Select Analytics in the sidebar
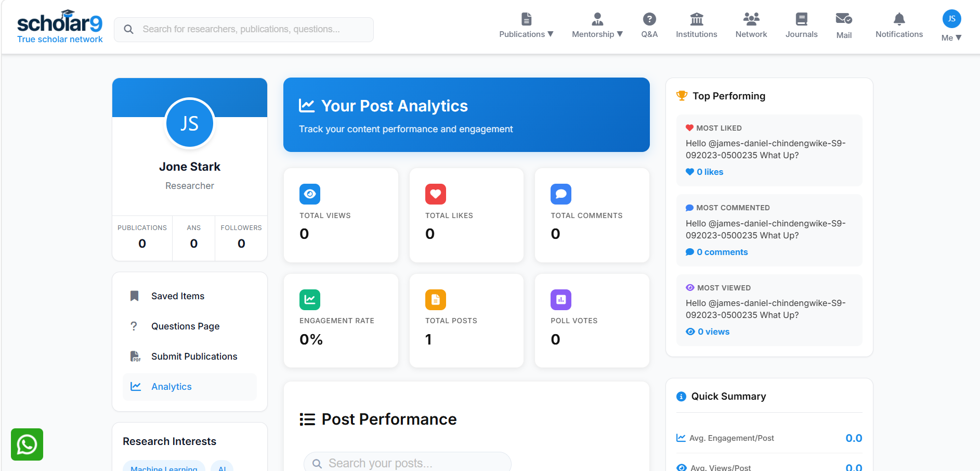This screenshot has width=980, height=471. pyautogui.click(x=190, y=387)
